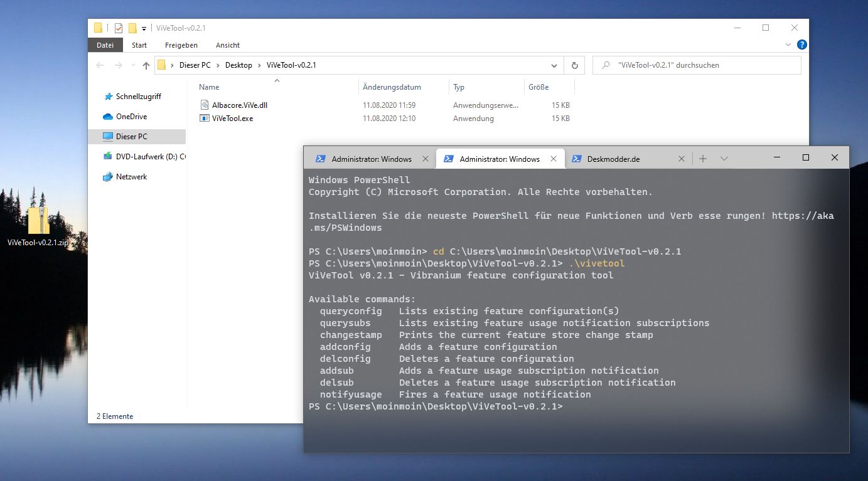Expand address bar history dropdown
Viewport: 868px width, 481px height.
click(554, 65)
